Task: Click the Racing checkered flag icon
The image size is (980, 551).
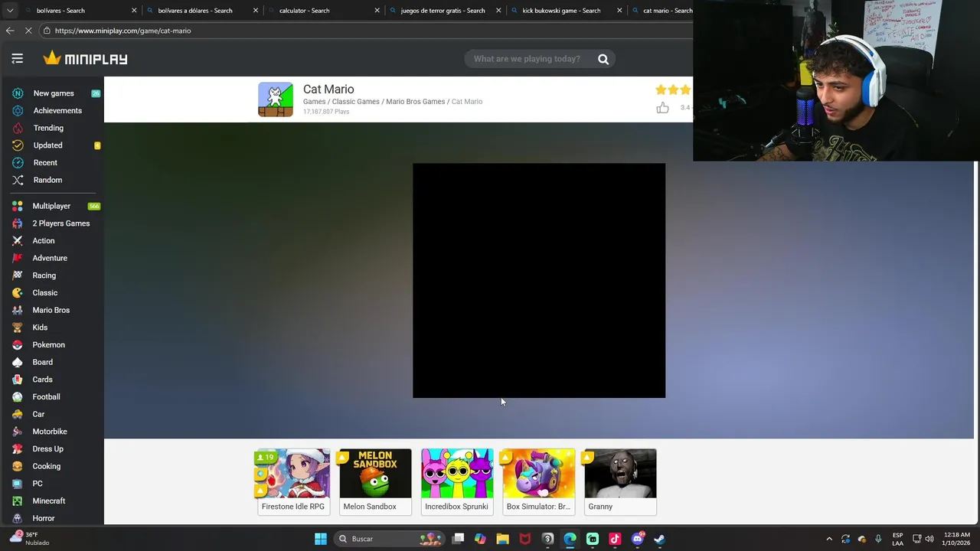Action: [x=18, y=275]
